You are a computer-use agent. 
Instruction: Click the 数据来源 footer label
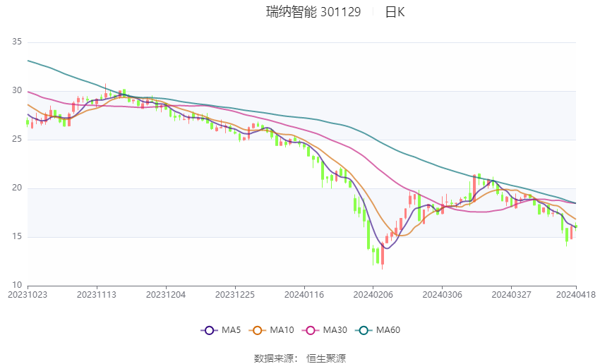(x=276, y=358)
